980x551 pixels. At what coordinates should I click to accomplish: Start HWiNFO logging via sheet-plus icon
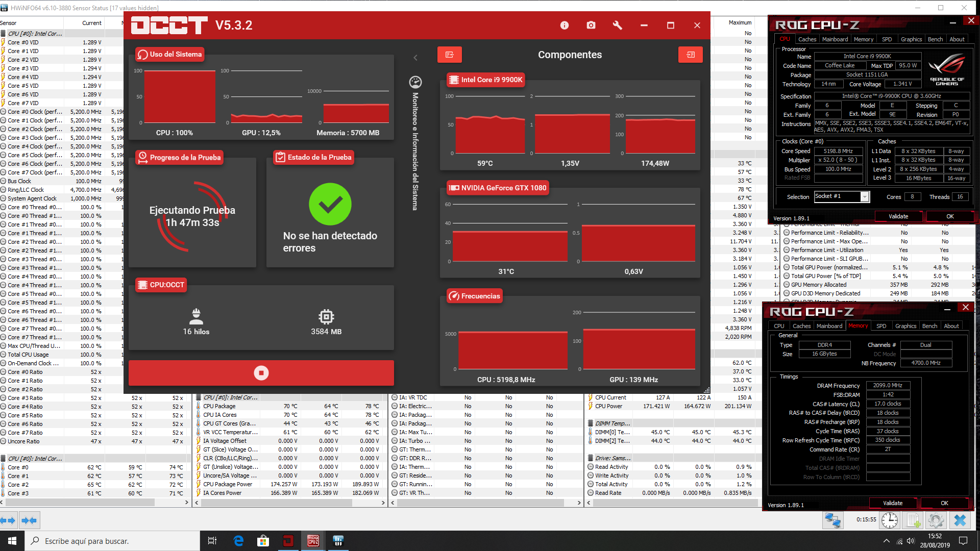click(x=912, y=520)
